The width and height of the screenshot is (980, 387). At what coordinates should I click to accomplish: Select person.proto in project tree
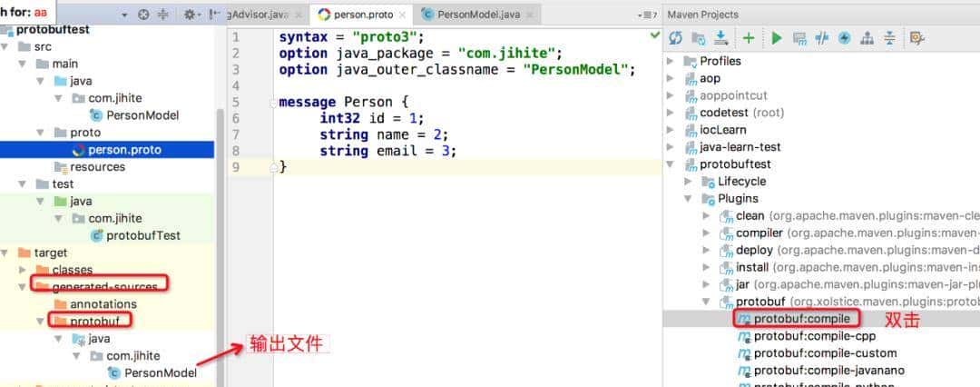pyautogui.click(x=107, y=150)
